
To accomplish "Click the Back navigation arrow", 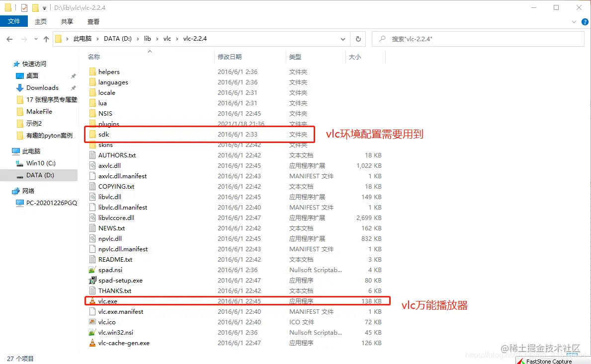I will tap(10, 39).
